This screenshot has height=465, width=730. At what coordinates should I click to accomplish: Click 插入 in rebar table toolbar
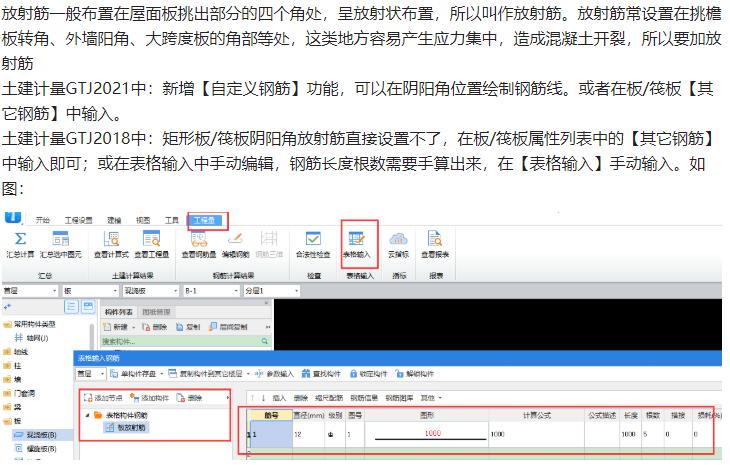279,398
